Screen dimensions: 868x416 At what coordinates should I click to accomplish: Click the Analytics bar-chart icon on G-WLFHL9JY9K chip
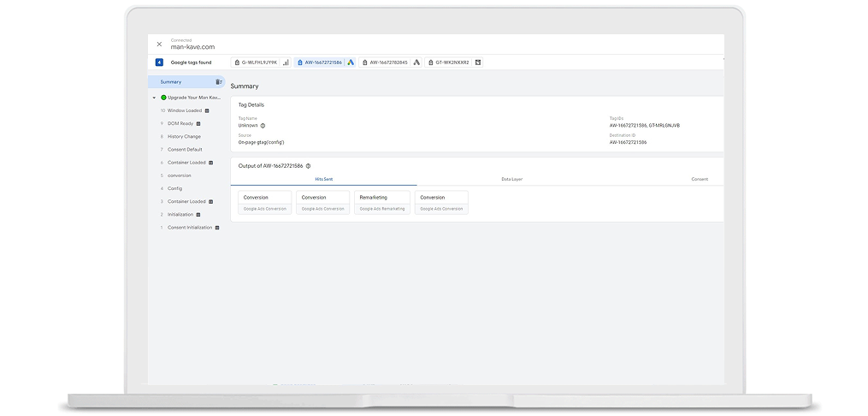click(x=286, y=62)
